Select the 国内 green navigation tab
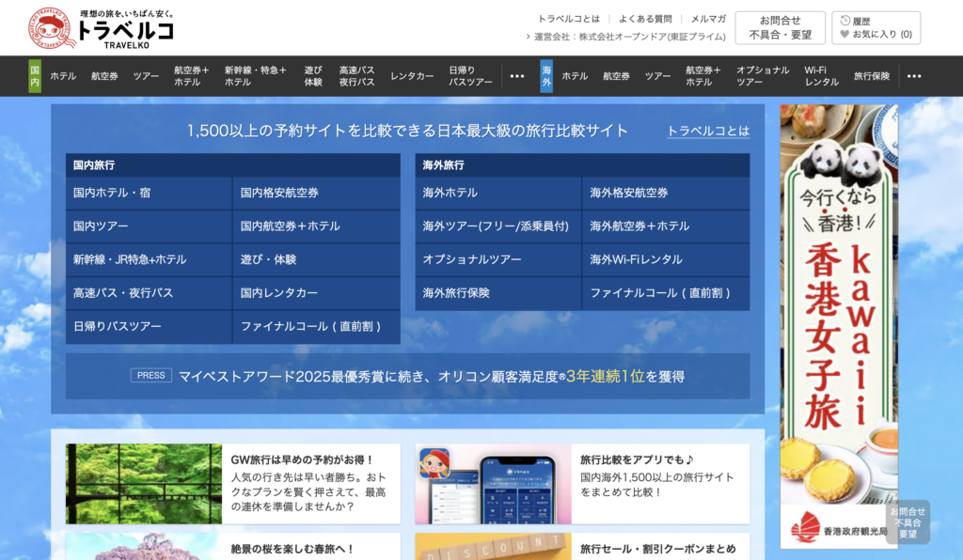 [x=35, y=76]
